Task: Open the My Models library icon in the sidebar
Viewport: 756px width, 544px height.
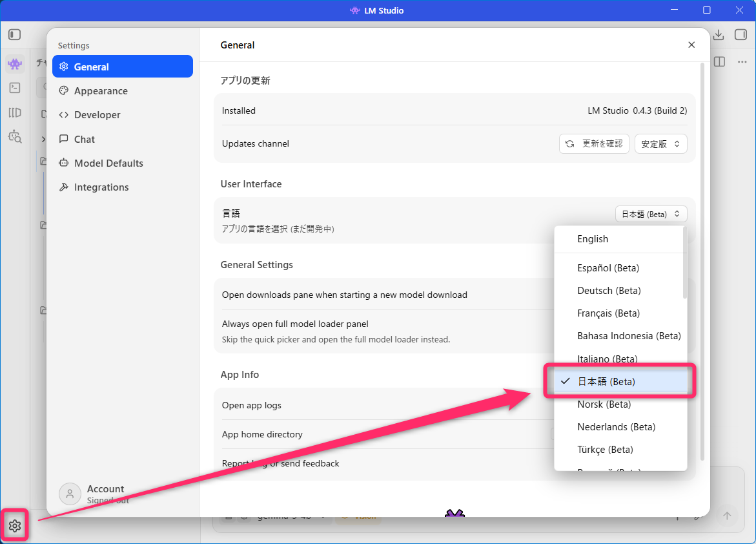Action: 14,112
